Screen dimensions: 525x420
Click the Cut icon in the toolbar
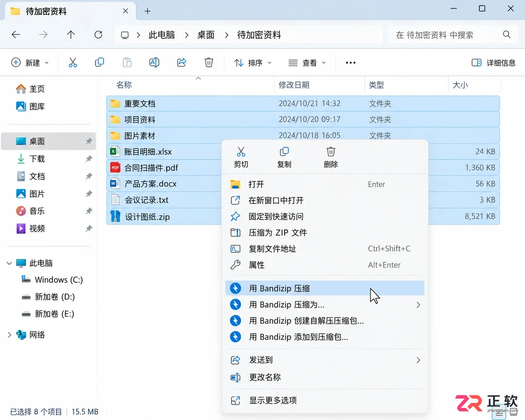[x=73, y=63]
